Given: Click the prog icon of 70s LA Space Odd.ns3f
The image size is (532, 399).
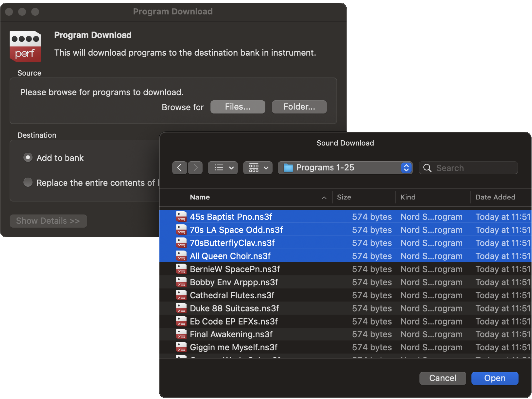Looking at the screenshot, I should click(181, 230).
